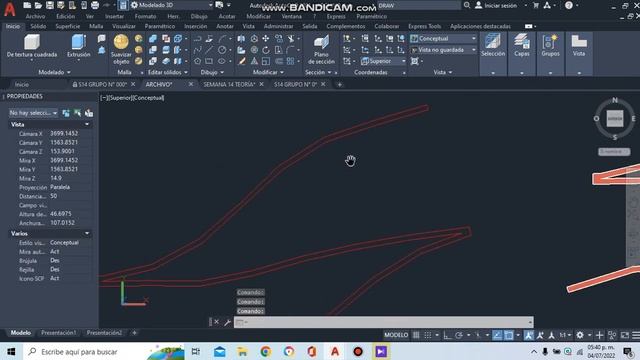This screenshot has height=360, width=640.
Task: Toggle MODELO space button in status bar
Action: click(x=396, y=335)
